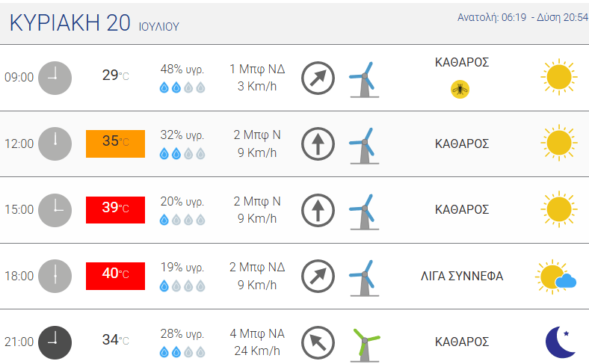Click the ΛΙΓΑ ΣΥΝΝΕΦΑ description
Viewport: 589px width, 364px height.
[462, 276]
